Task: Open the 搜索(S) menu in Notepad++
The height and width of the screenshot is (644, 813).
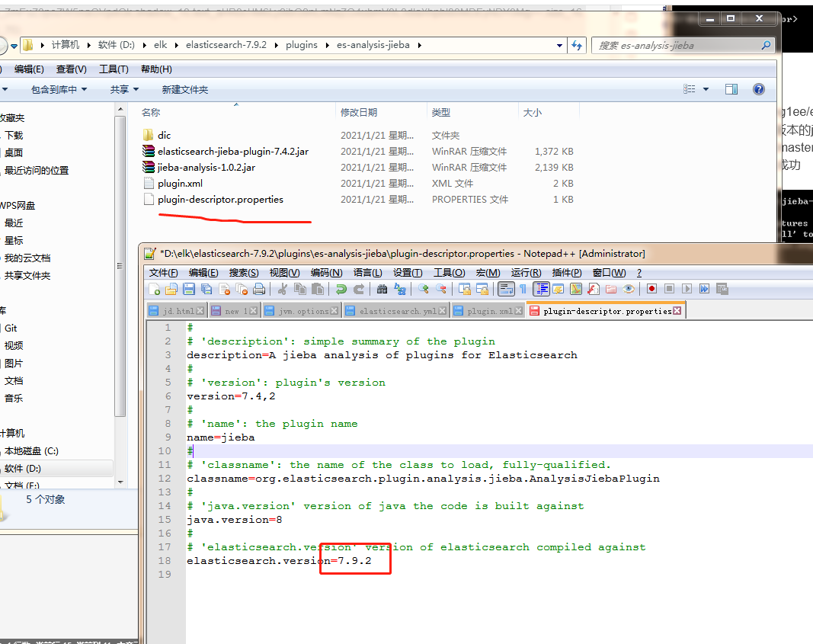Action: click(244, 273)
